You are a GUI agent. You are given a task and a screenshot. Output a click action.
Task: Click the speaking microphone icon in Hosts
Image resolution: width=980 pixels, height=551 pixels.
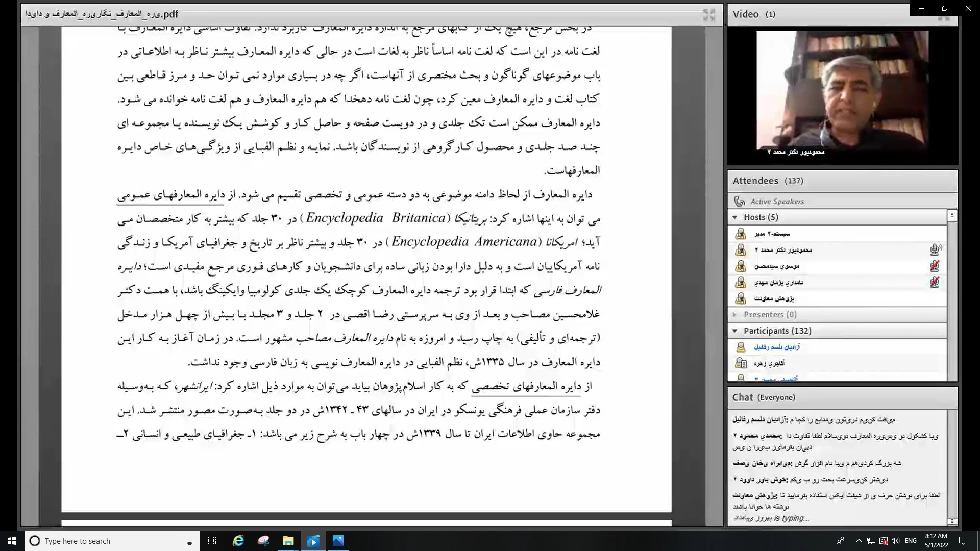[935, 249]
